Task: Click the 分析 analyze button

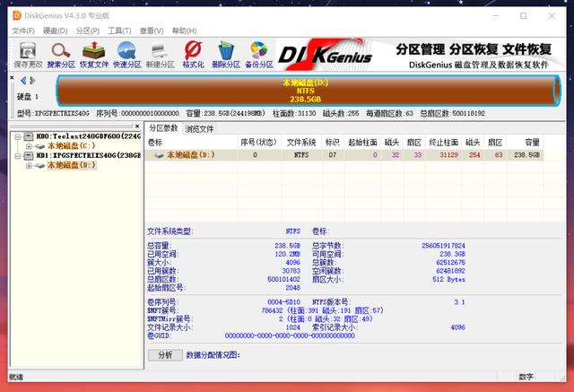Action: pos(165,354)
